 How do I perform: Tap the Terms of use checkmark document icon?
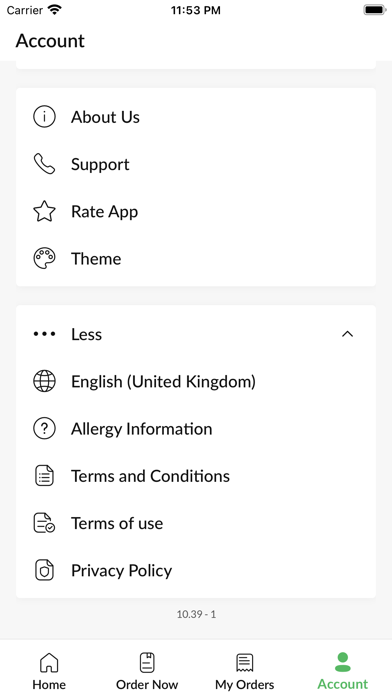[44, 523]
